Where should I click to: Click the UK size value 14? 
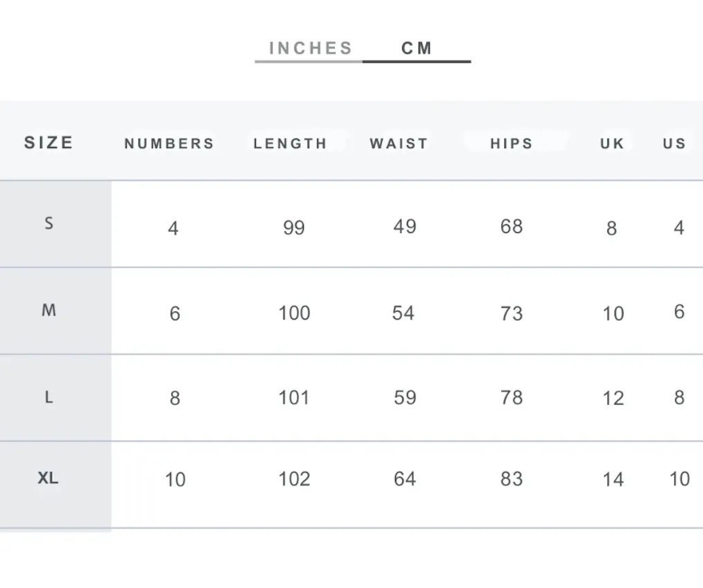[x=613, y=479]
